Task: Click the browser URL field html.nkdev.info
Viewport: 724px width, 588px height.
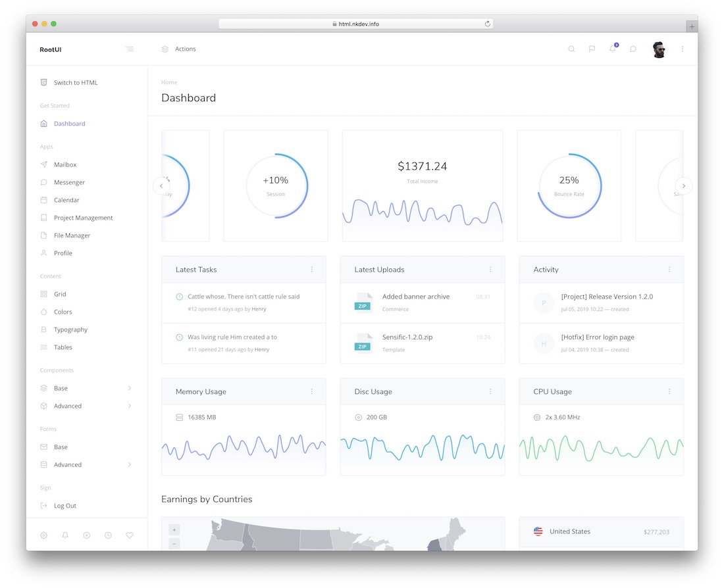Action: (x=355, y=24)
